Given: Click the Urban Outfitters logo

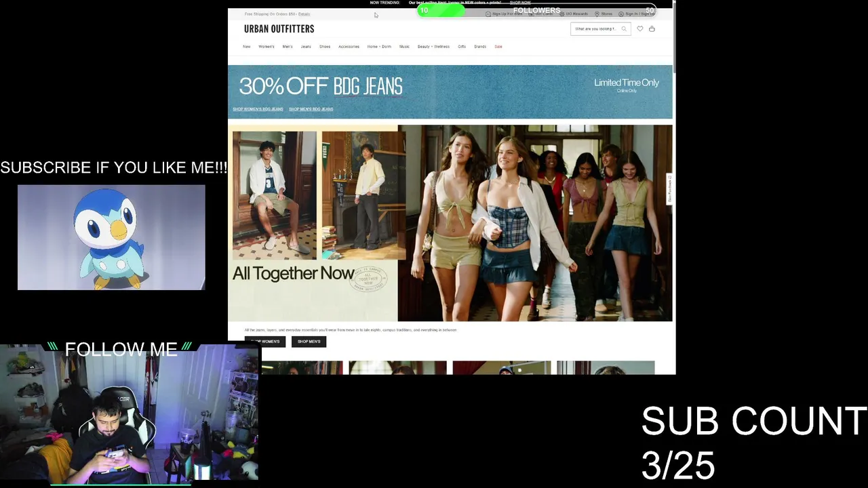Looking at the screenshot, I should coord(279,28).
